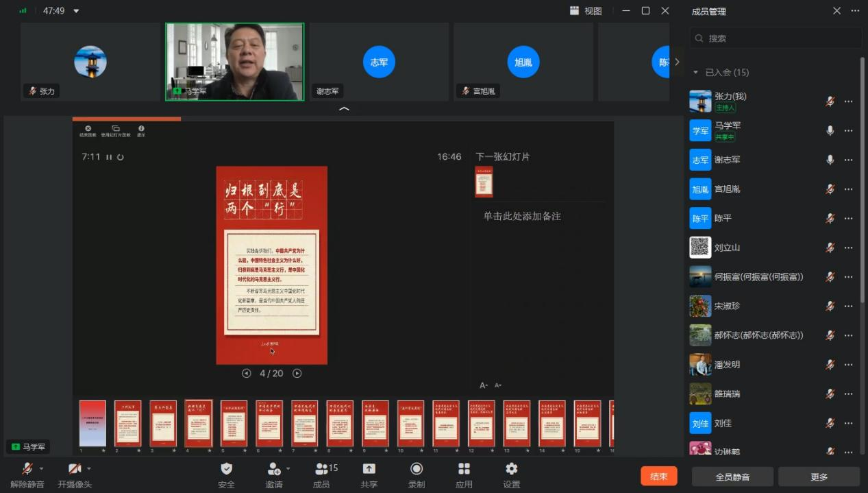The image size is (868, 493).
Task: Click the 邀请 invite icon
Action: pos(273,469)
